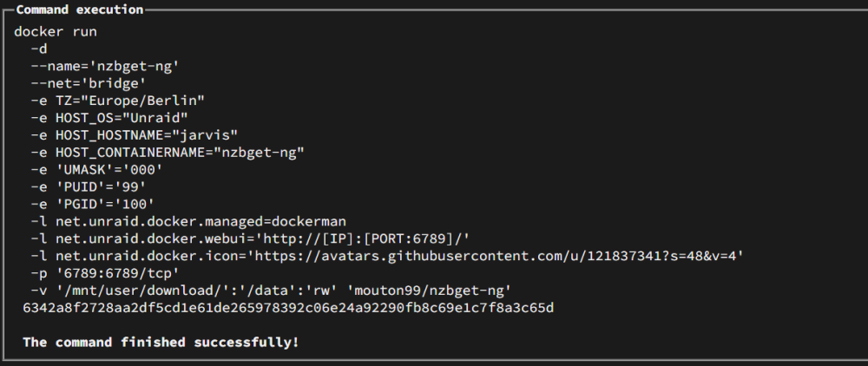Click the 'docker run' command line
The width and height of the screenshot is (868, 366).
56,31
